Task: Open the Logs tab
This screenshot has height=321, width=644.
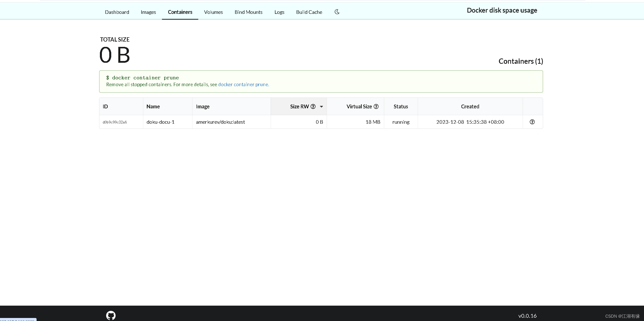Action: tap(279, 12)
